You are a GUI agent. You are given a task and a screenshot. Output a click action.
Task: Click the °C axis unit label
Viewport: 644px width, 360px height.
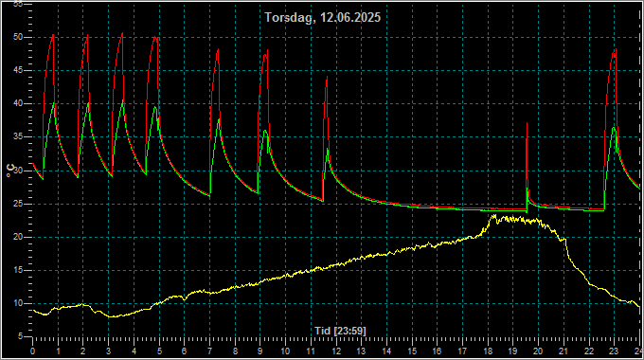click(11, 171)
